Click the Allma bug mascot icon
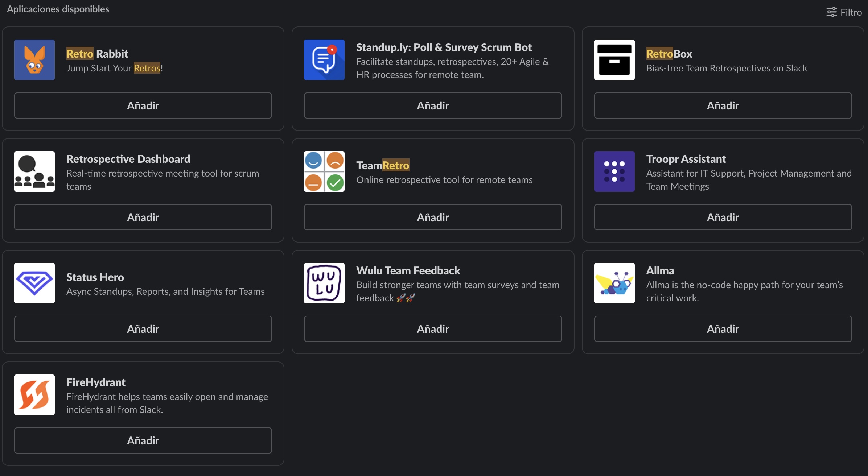 pyautogui.click(x=614, y=283)
